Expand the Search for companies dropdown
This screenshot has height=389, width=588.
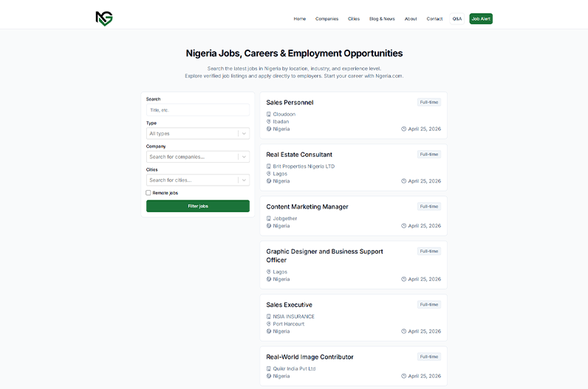tap(197, 157)
